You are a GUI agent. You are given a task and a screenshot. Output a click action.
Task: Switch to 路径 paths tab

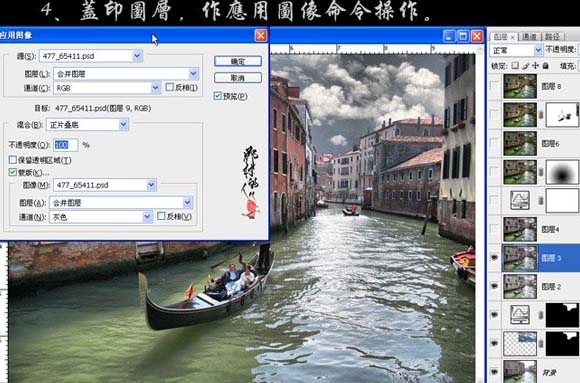(552, 37)
